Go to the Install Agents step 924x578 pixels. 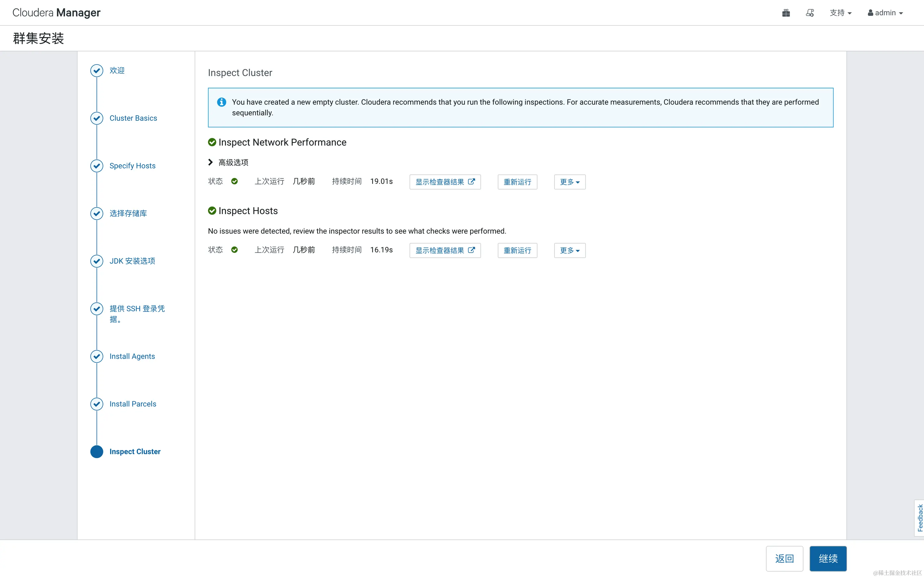click(132, 356)
